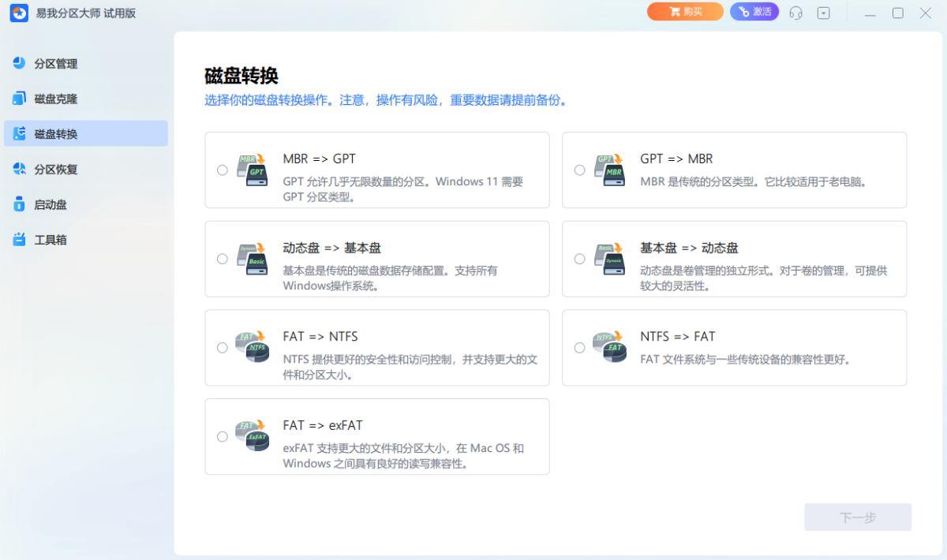947x560 pixels.
Task: Click the description starting '基本盘是传统的磁盘数据'
Action: tap(391, 278)
